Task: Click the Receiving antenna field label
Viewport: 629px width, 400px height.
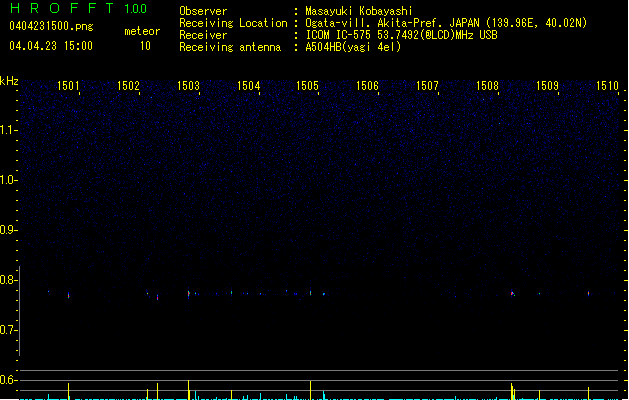Action: 230,47
